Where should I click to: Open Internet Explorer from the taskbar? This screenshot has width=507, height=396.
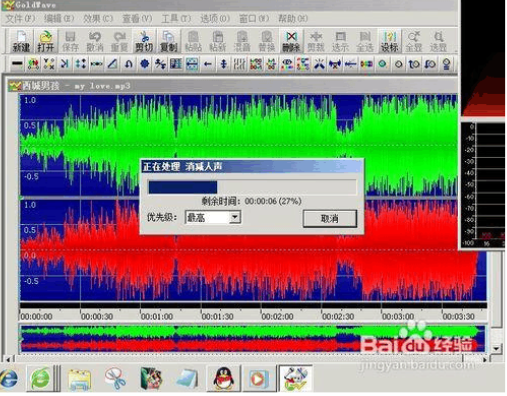point(9,378)
